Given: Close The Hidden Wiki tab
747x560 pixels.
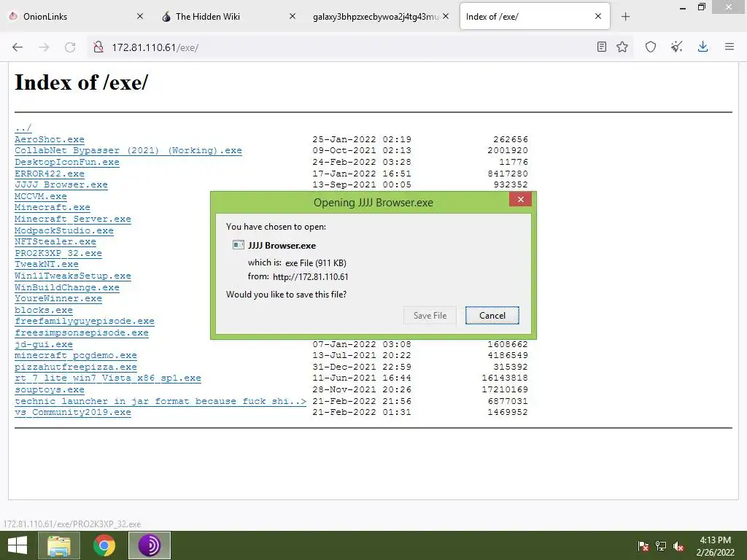Looking at the screenshot, I should tap(293, 16).
